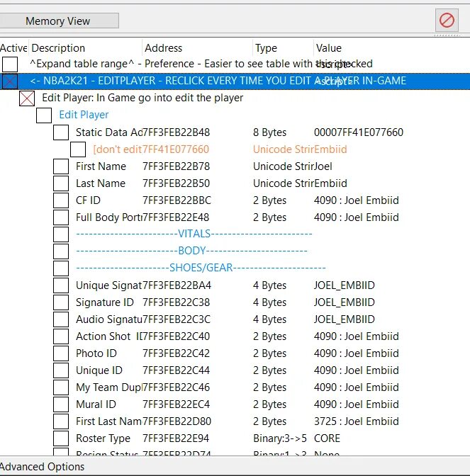470x476 pixels.
Task: Select Mural ID address 7FF3FEB22EC4
Action: 176,404
